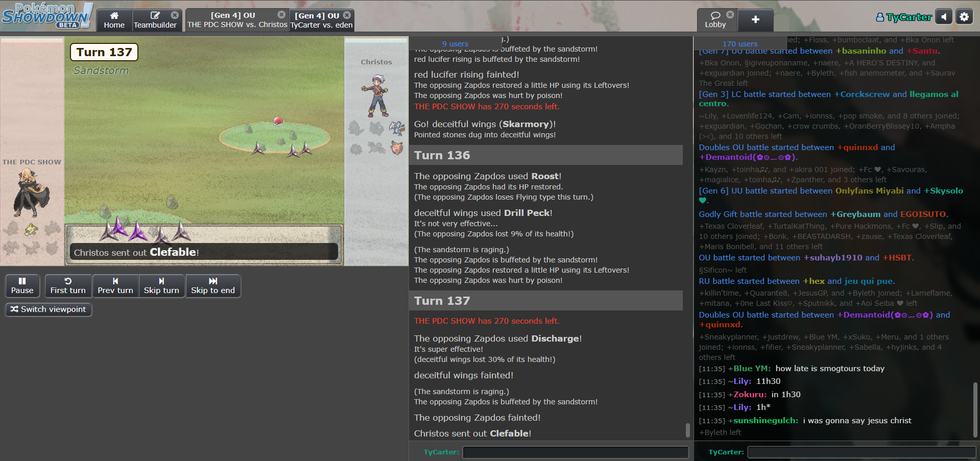Click username Blue YM in Lobby chat

752,369
